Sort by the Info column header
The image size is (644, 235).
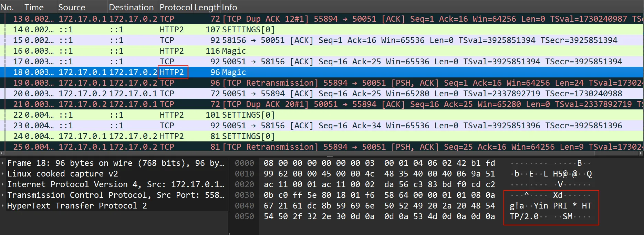click(432, 7)
